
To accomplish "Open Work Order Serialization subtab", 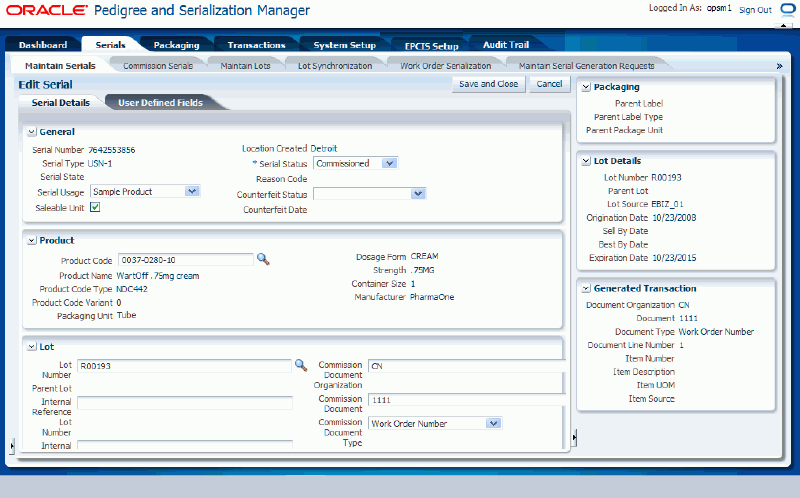I will pyautogui.click(x=445, y=66).
